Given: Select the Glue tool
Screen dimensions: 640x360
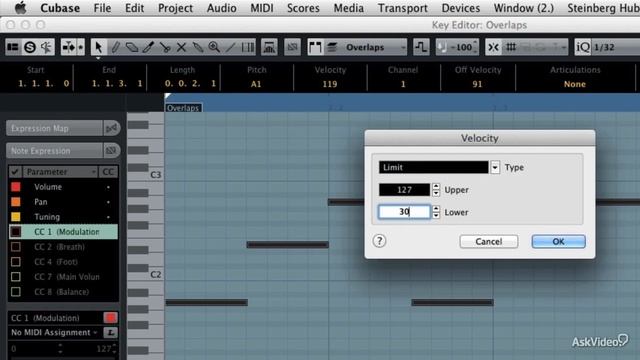Looking at the screenshot, I should coord(198,47).
